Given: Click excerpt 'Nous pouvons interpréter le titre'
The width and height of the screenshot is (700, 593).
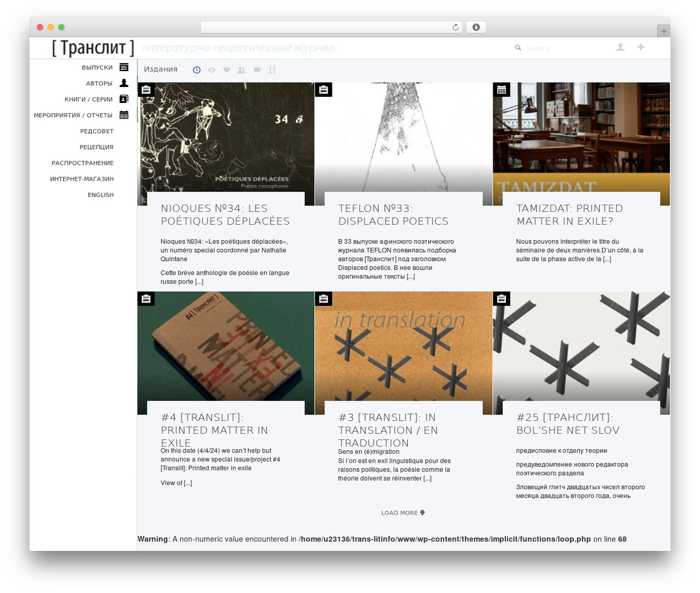Looking at the screenshot, I should point(580,250).
